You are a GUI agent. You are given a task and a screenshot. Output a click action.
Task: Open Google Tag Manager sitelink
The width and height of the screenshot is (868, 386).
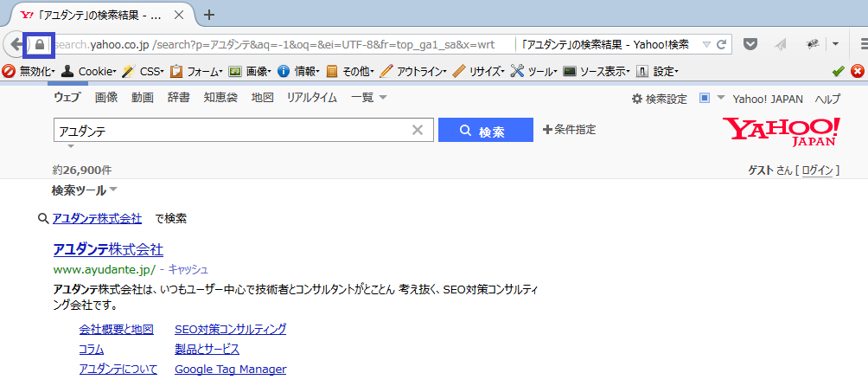(230, 370)
